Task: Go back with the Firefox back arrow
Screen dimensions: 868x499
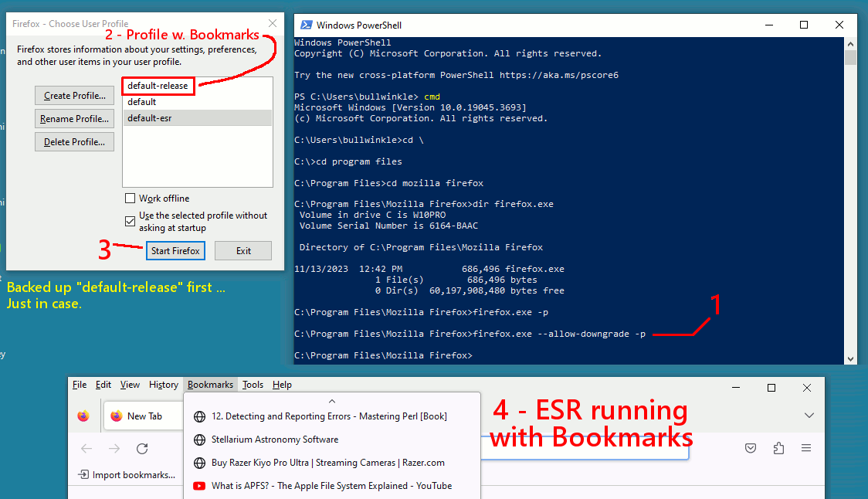Action: coord(86,449)
